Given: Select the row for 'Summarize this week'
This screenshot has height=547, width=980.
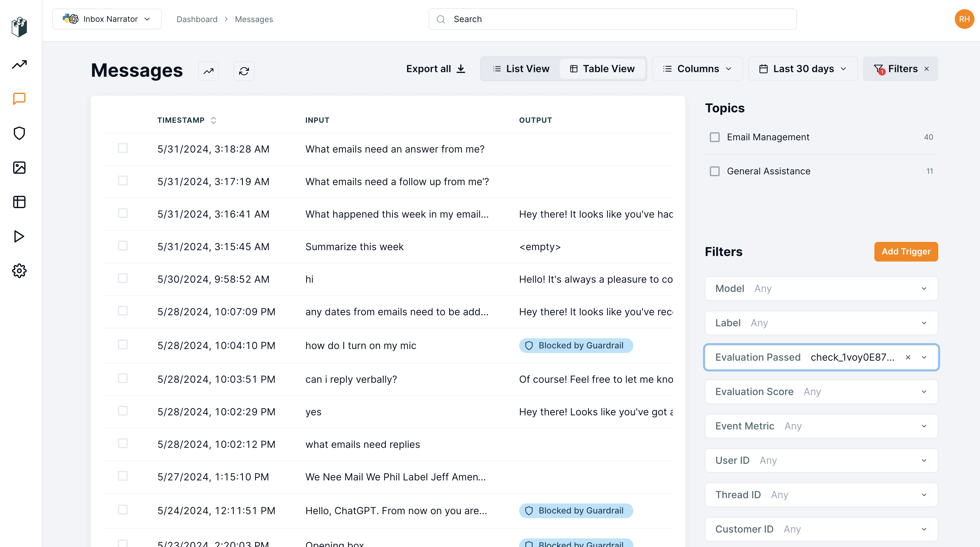Looking at the screenshot, I should (122, 246).
